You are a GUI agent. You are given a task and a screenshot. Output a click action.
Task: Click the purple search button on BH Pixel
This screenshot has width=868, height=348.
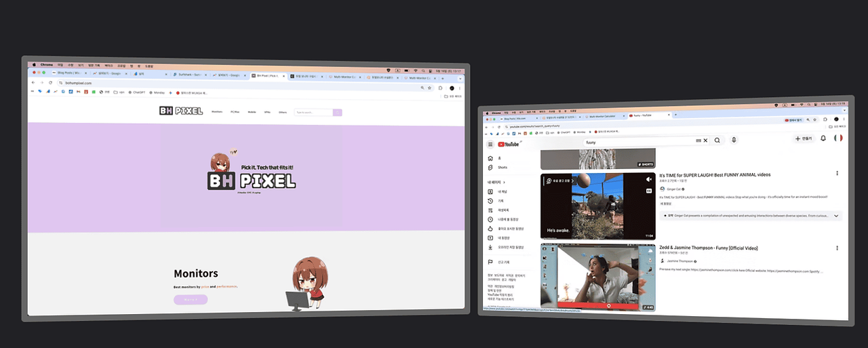tap(337, 113)
